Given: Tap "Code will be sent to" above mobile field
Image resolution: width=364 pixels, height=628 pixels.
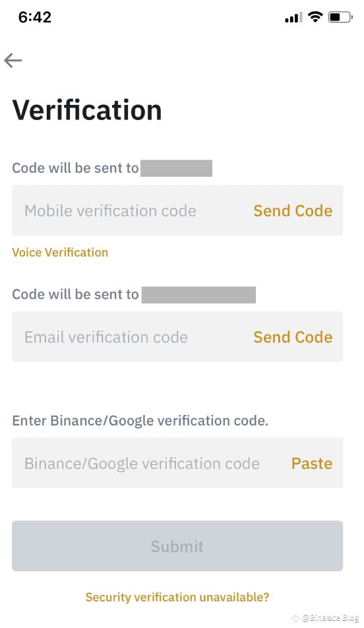Looking at the screenshot, I should click(x=75, y=168).
